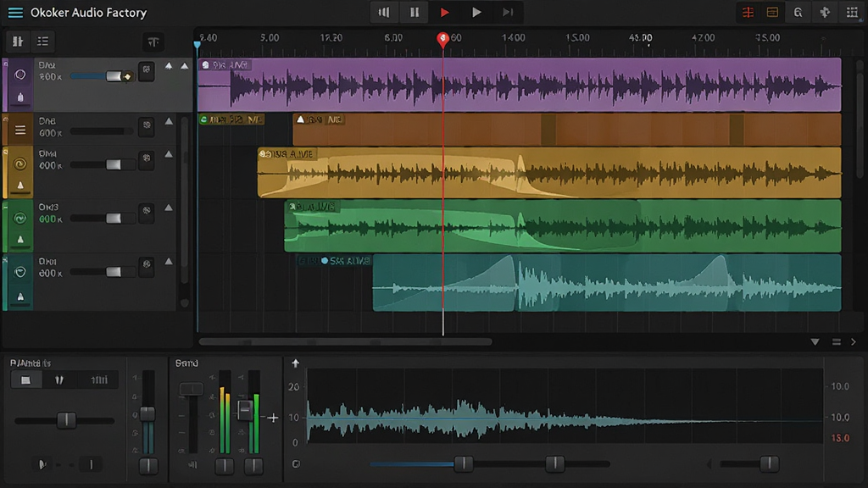Click the grey play button
Viewport: 868px width, 488px height.
[x=476, y=12]
